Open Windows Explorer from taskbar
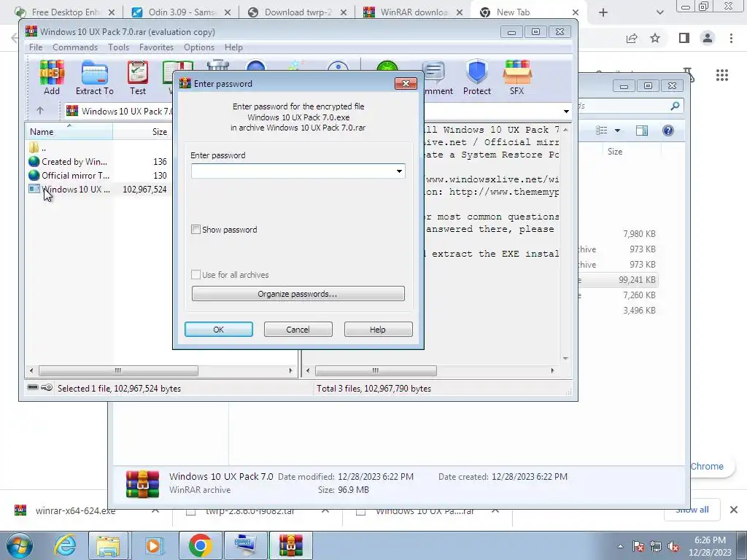Image resolution: width=747 pixels, height=560 pixels. 108,545
